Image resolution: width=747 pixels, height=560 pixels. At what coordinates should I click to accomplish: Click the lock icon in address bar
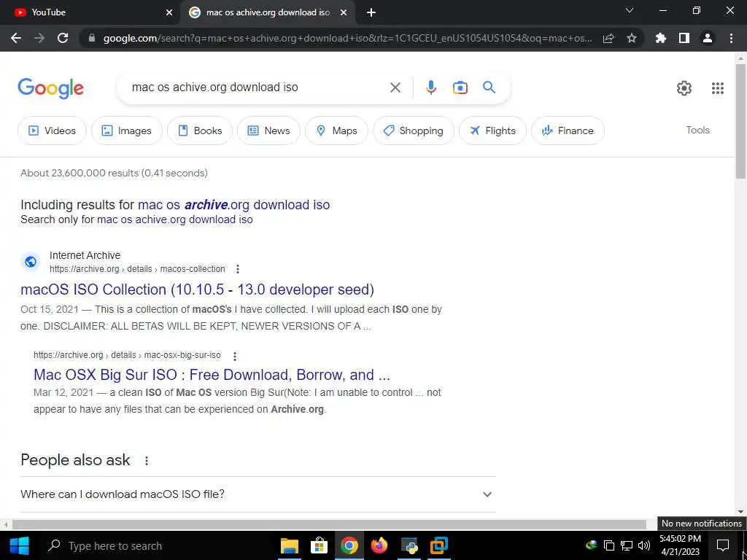(92, 38)
